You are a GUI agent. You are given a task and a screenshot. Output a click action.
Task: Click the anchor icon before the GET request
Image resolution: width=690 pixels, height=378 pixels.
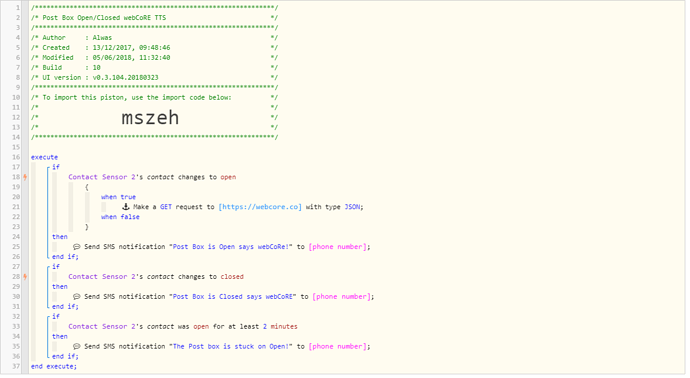(125, 206)
